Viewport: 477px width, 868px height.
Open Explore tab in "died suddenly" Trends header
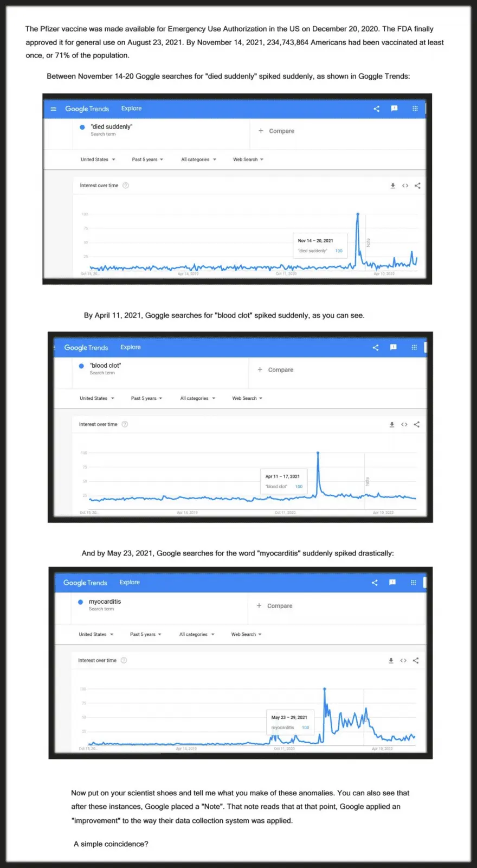point(131,108)
